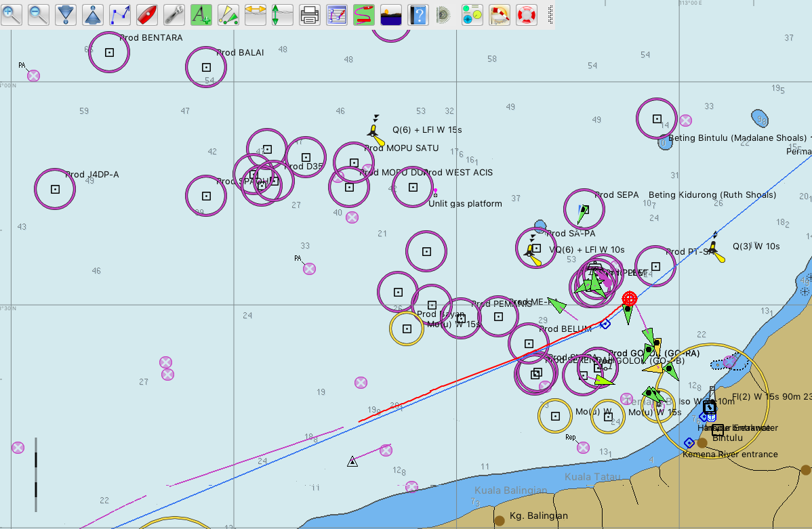Click the 'Unlit gas platform' label
812x529 pixels.
pyautogui.click(x=465, y=204)
